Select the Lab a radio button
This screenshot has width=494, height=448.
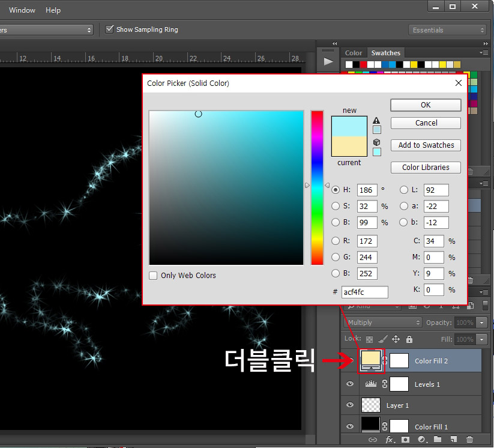(x=404, y=206)
